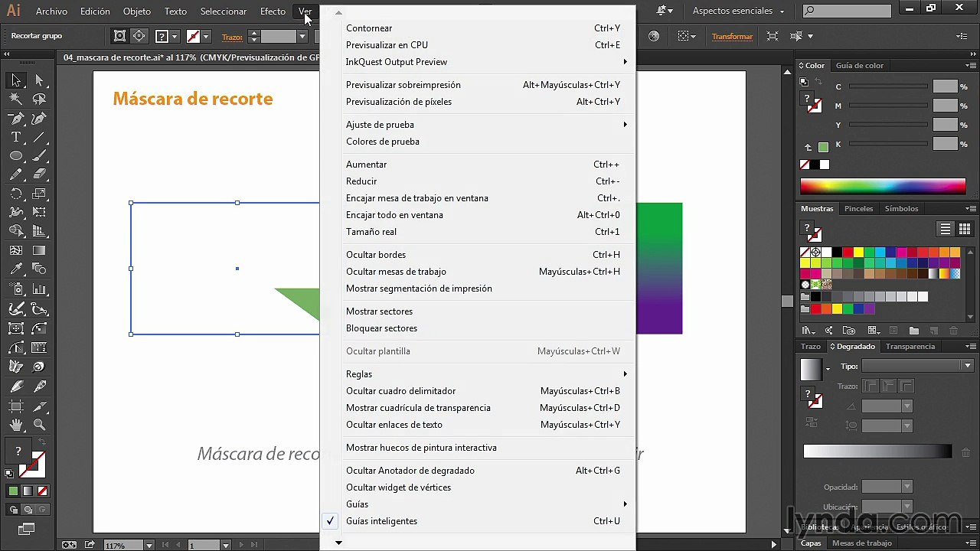This screenshot has height=551, width=980.
Task: Click the Transformar link in control bar
Action: [732, 36]
